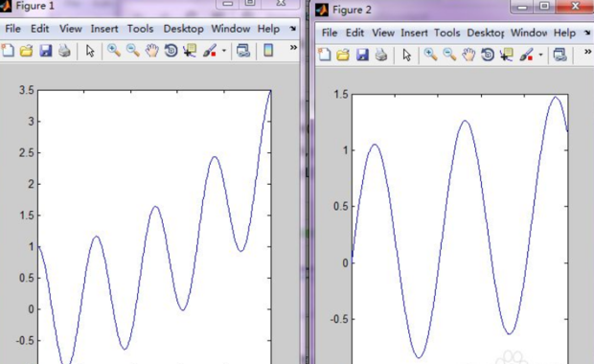Viewport: 594px width, 364px height.
Task: Save figure icon in Figure 1
Action: (45, 51)
